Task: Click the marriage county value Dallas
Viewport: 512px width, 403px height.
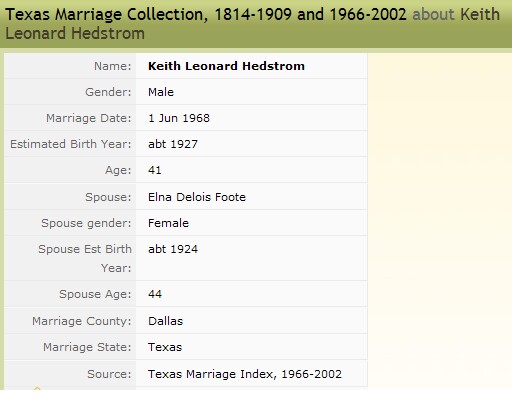Action: click(166, 321)
